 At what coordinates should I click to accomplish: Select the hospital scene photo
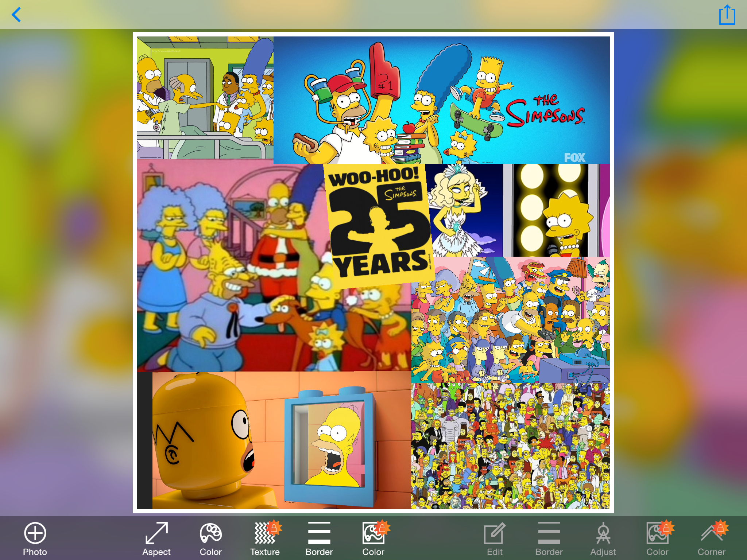pyautogui.click(x=205, y=98)
